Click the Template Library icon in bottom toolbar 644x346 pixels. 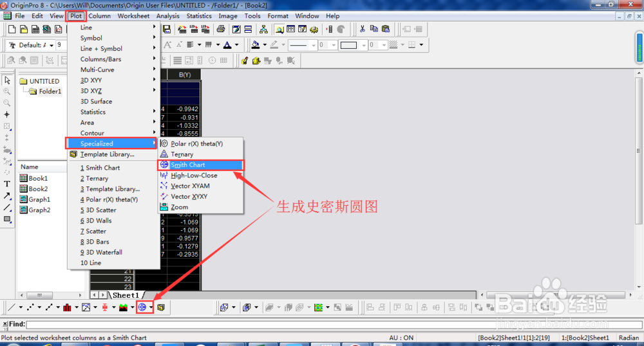click(x=161, y=307)
